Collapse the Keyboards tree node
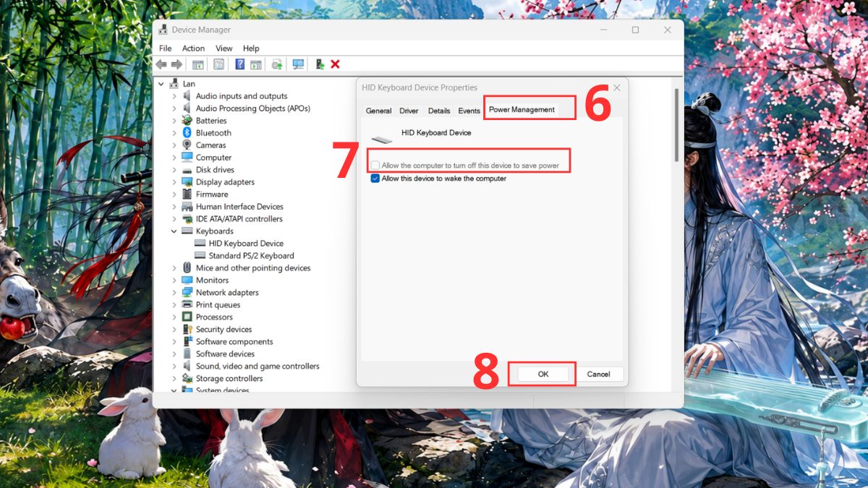 pyautogui.click(x=174, y=231)
